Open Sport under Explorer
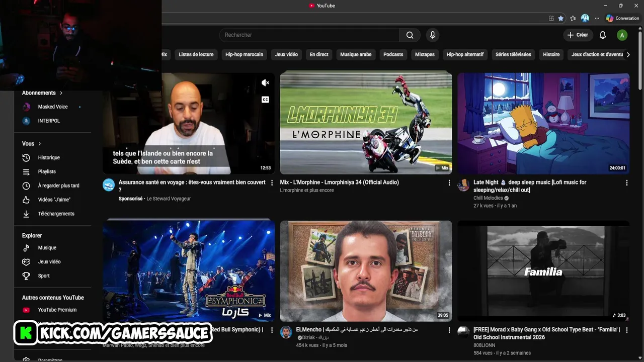The height and width of the screenshot is (362, 644). point(43,276)
